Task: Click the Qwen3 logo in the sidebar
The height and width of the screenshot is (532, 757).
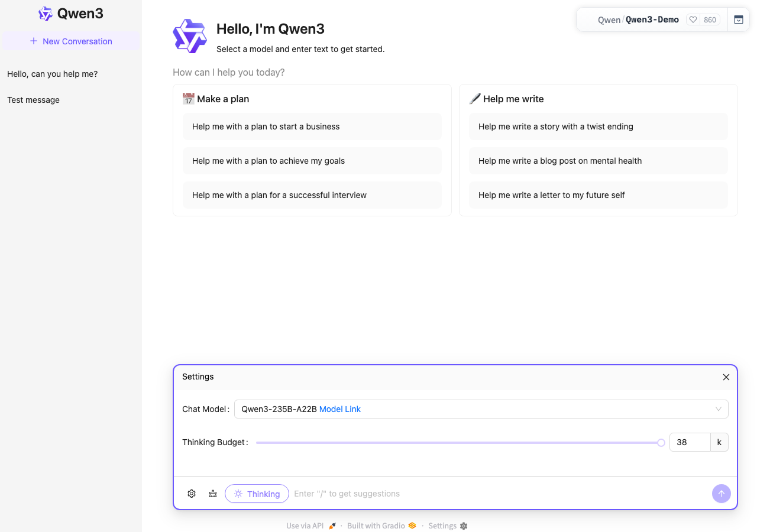Action: point(46,14)
